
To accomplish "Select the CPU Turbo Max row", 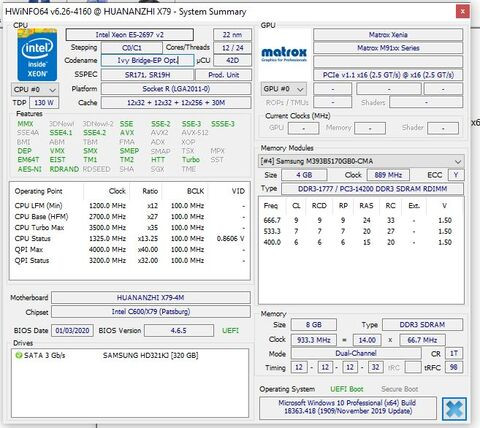I will click(x=130, y=228).
